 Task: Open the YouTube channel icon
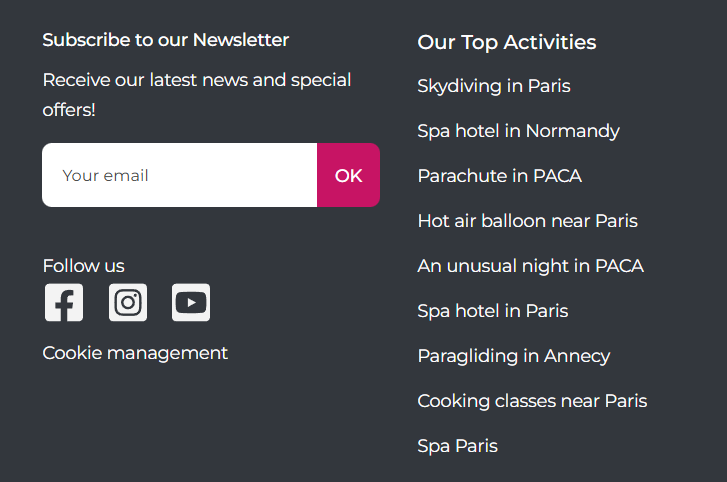click(x=191, y=303)
